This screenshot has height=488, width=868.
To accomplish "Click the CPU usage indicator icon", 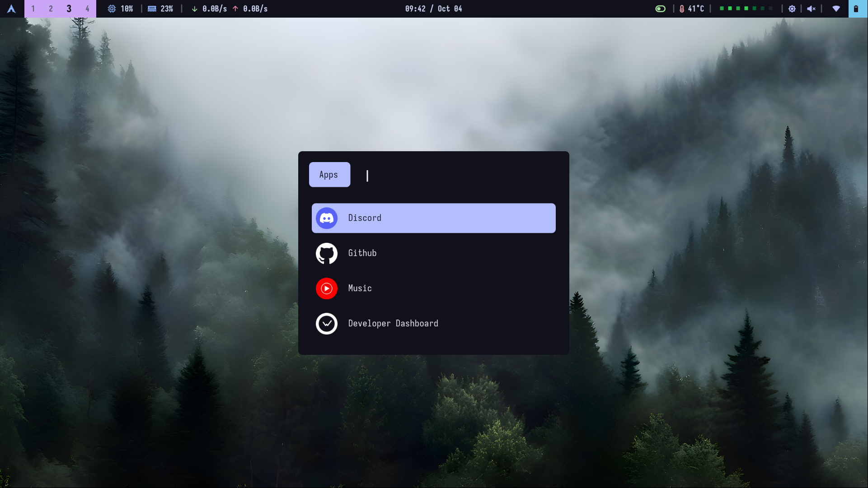I will point(112,9).
